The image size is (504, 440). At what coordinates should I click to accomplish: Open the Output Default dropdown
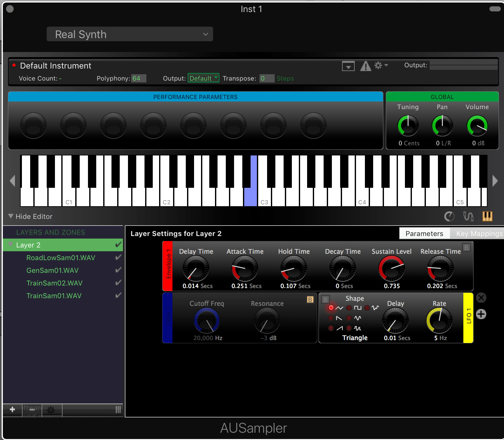(203, 78)
